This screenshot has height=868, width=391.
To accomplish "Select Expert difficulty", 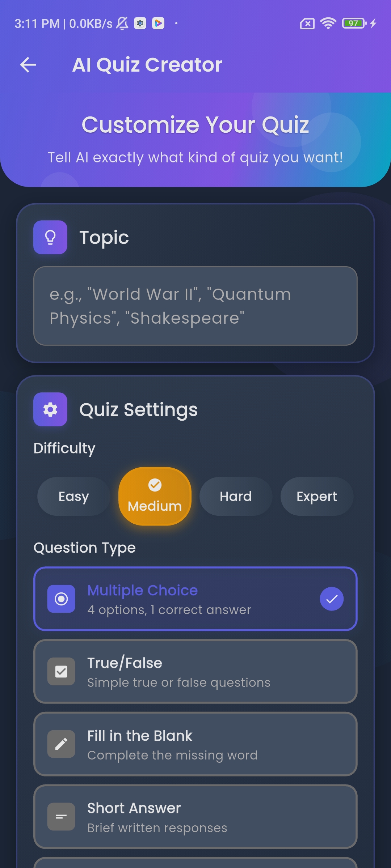I will coord(317,496).
